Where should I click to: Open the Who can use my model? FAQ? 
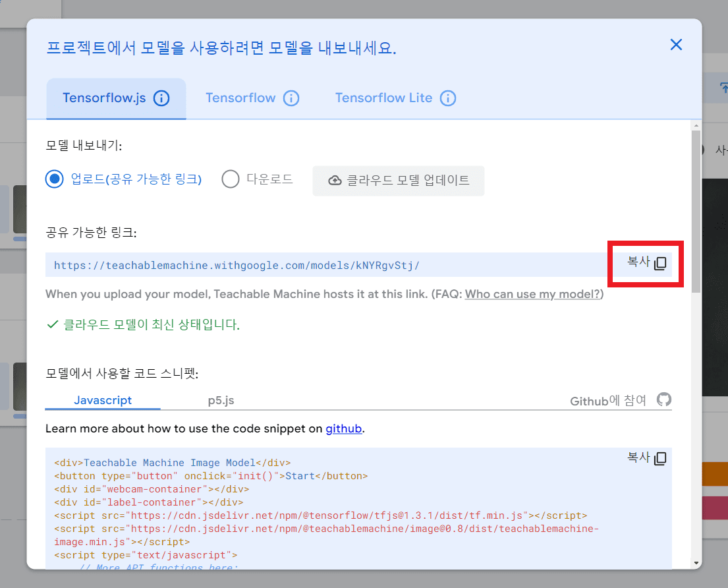pyautogui.click(x=532, y=294)
